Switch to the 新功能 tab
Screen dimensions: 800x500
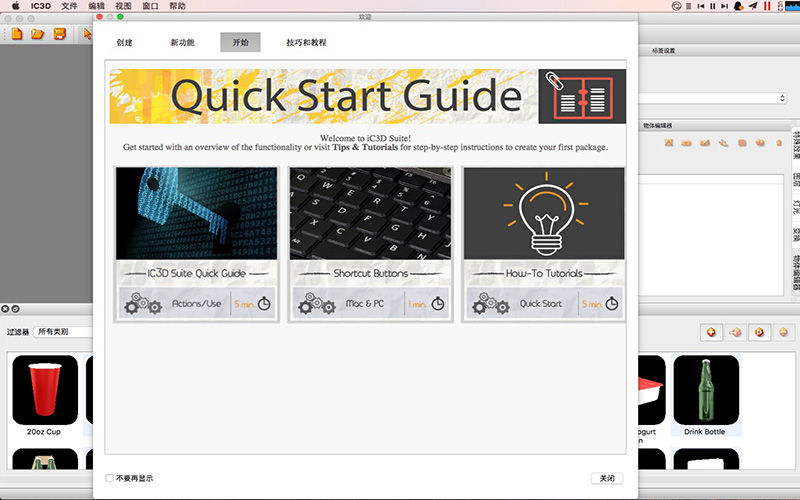pyautogui.click(x=182, y=42)
